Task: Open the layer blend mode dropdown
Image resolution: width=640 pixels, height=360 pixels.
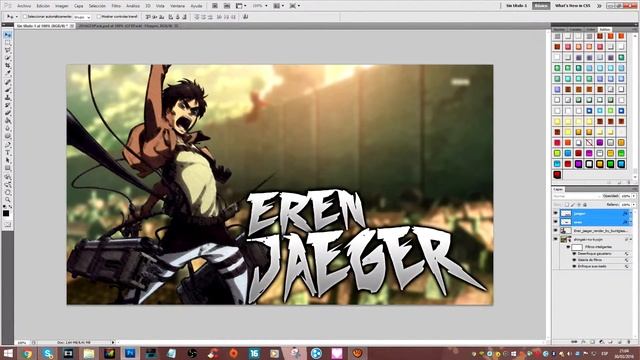Action: 577,196
